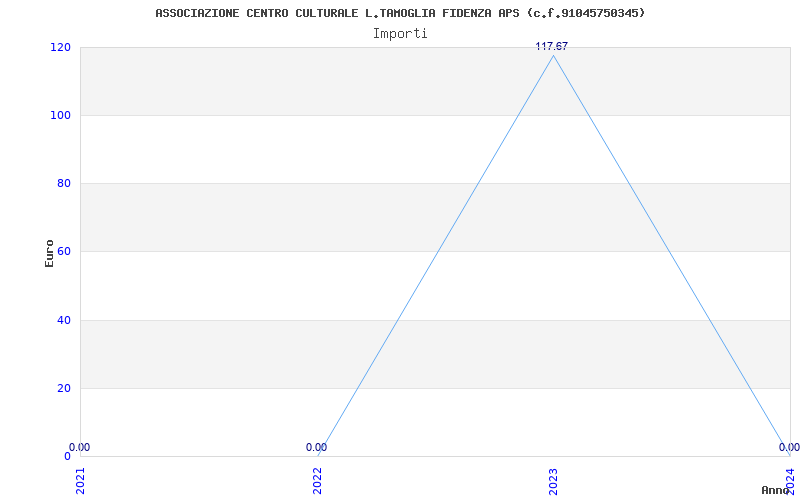Screen dimensions: 800x500
Task: Click the Anno x-axis title
Action: coord(775,490)
